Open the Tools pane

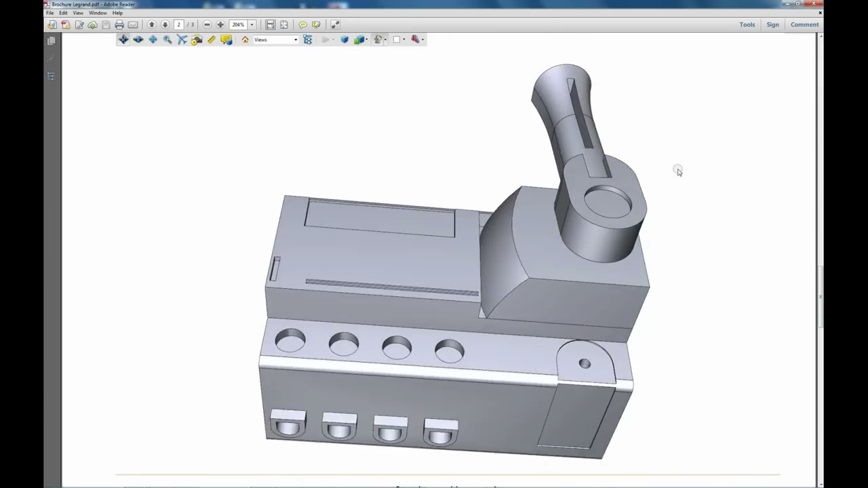747,24
